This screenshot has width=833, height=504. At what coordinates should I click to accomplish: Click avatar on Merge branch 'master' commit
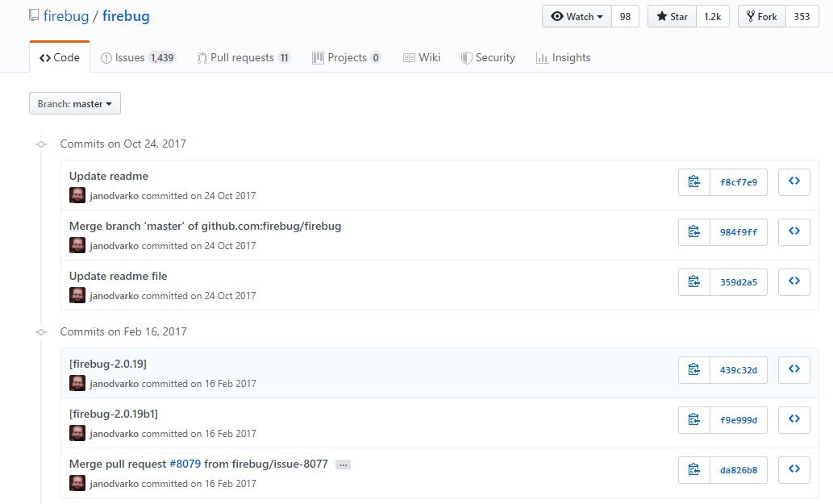tap(77, 245)
